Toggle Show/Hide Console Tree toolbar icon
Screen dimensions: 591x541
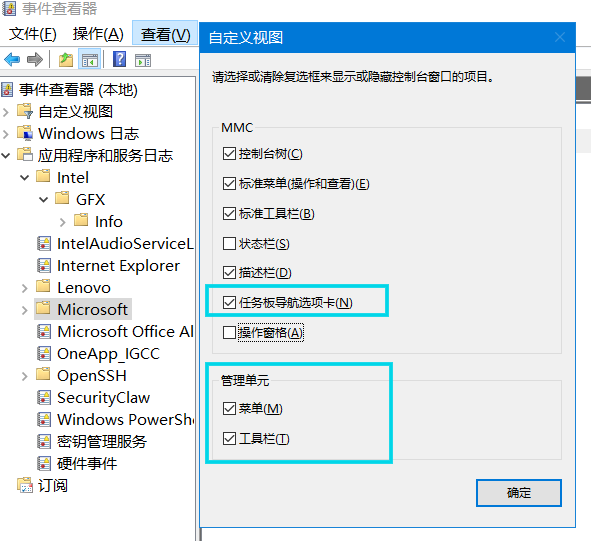tap(90, 60)
